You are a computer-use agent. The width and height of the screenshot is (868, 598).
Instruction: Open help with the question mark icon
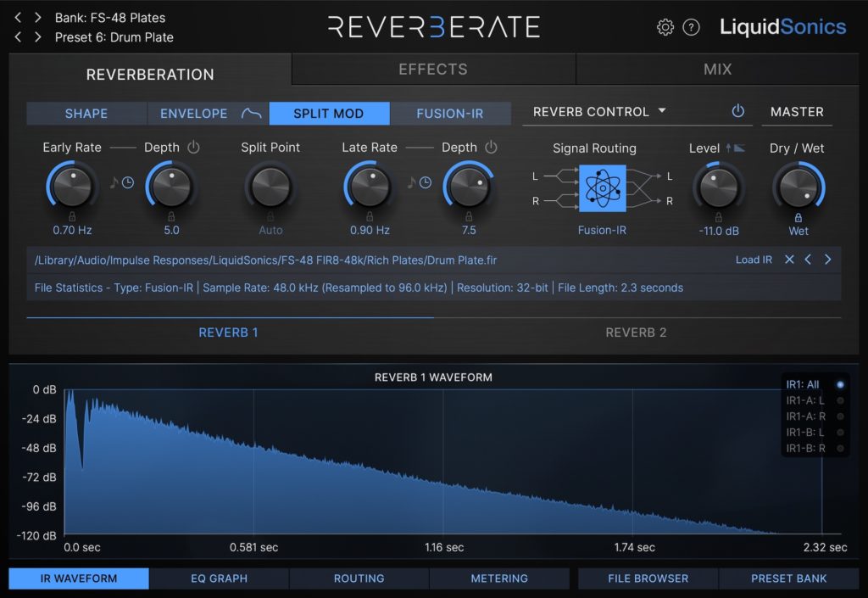click(x=691, y=27)
